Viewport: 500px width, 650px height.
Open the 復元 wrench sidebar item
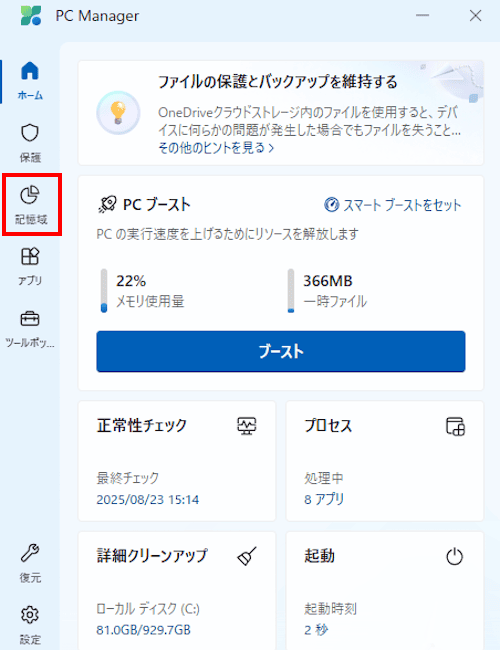coord(30,563)
